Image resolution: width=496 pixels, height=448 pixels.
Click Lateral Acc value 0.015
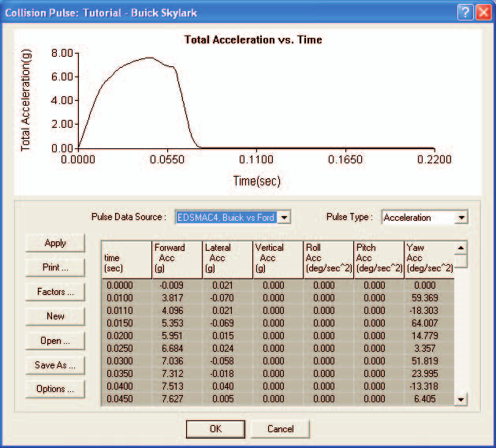227,336
